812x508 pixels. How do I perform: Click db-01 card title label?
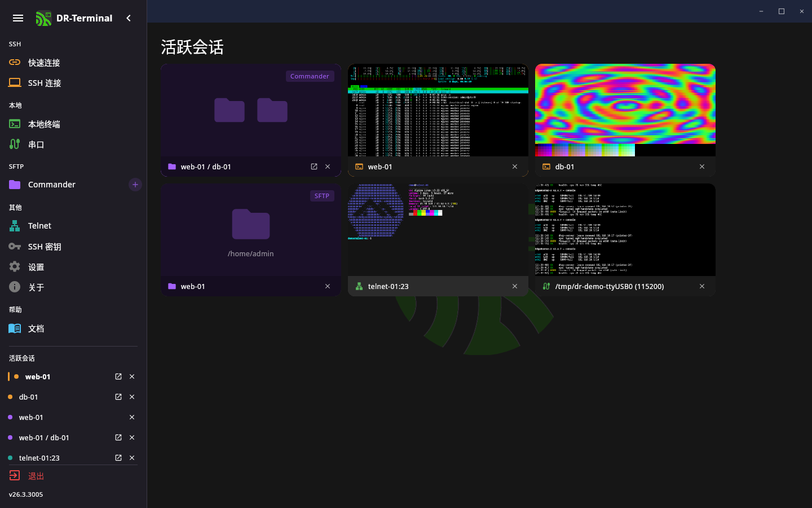point(564,167)
